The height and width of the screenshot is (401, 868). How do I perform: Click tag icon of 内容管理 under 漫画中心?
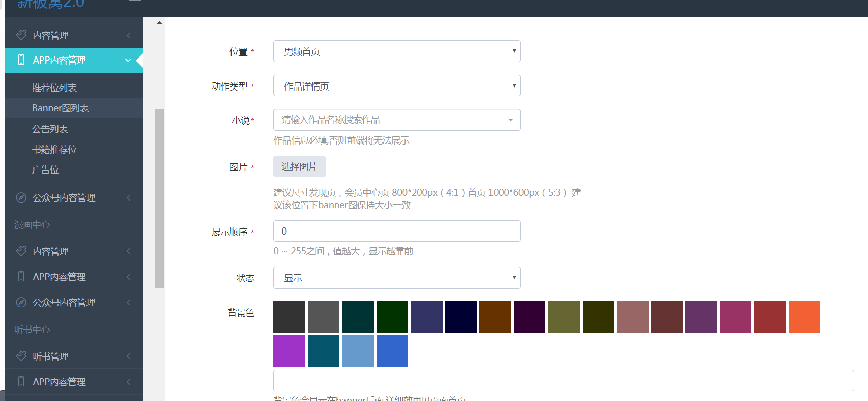pyautogui.click(x=21, y=251)
